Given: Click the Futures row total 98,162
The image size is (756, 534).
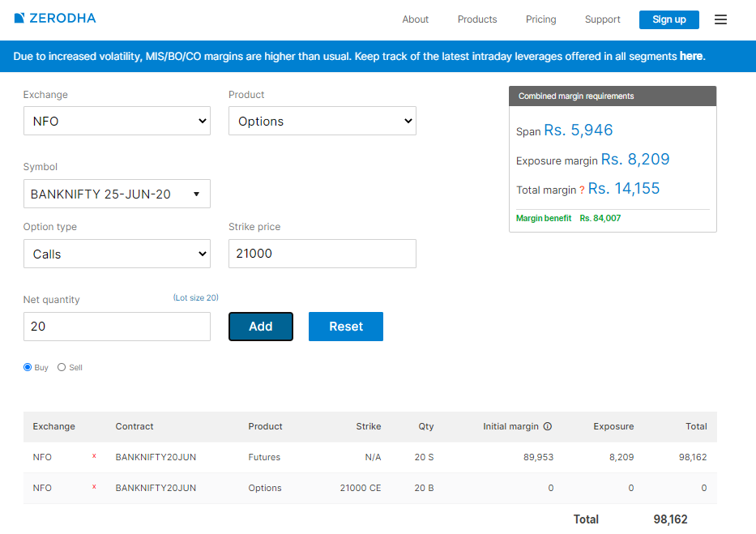Looking at the screenshot, I should (693, 457).
